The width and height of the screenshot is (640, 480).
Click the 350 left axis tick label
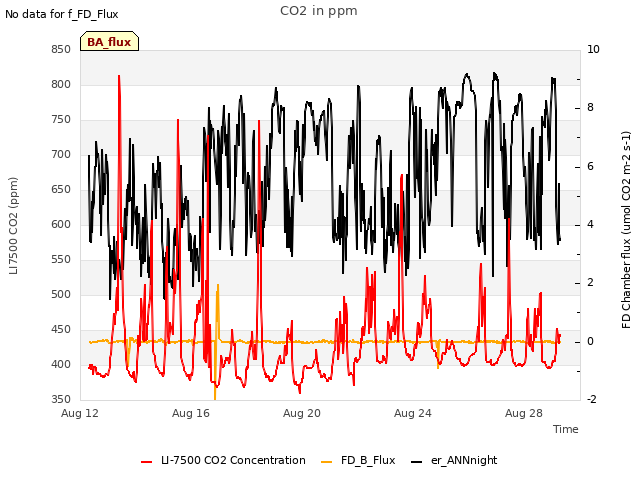tap(61, 399)
